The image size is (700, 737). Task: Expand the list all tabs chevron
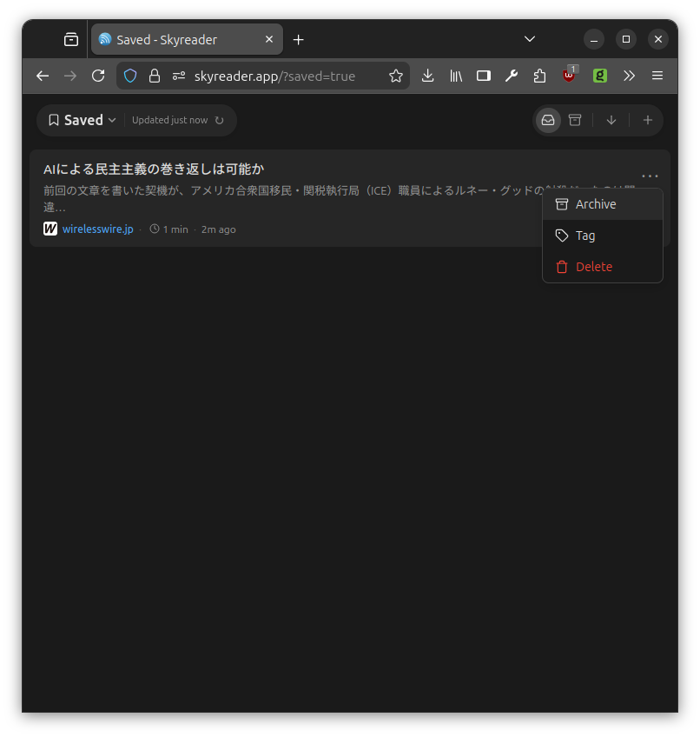pyautogui.click(x=529, y=39)
